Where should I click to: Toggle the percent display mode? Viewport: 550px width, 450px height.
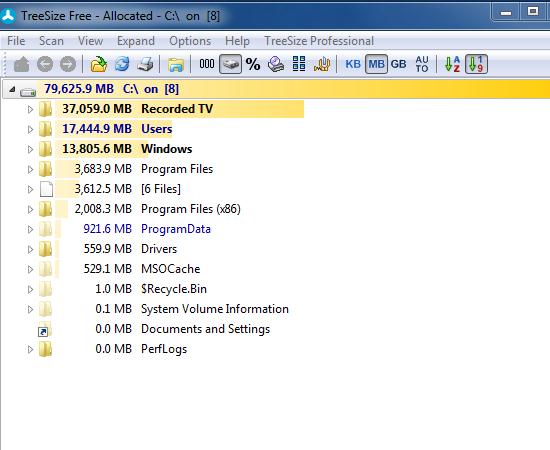click(253, 64)
